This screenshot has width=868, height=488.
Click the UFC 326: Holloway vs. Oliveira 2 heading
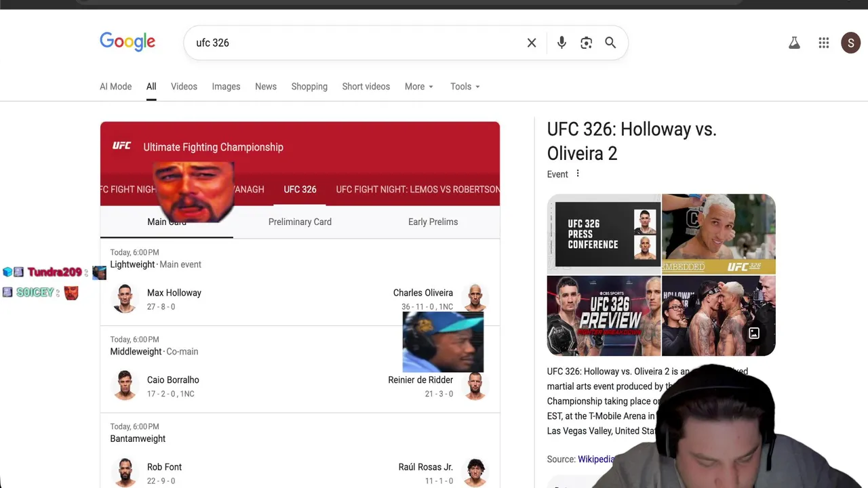[x=632, y=141]
